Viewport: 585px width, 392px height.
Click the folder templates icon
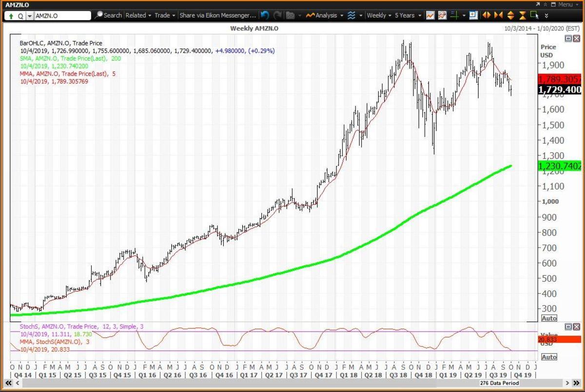tap(290, 16)
